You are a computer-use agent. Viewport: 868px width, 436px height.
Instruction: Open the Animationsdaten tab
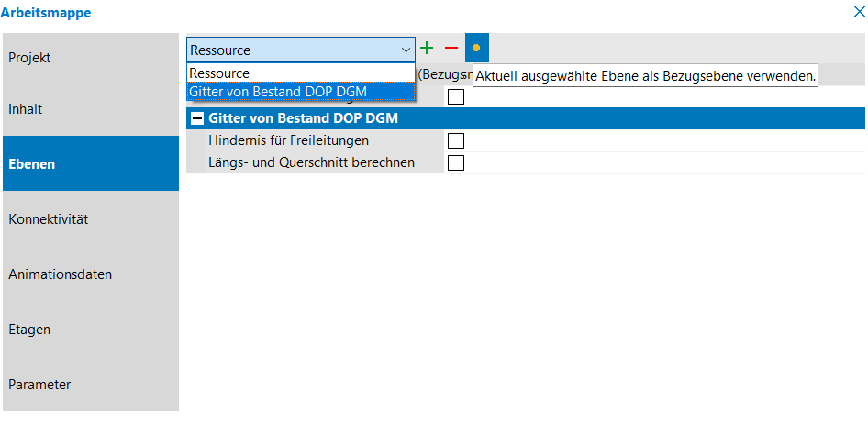[91, 274]
